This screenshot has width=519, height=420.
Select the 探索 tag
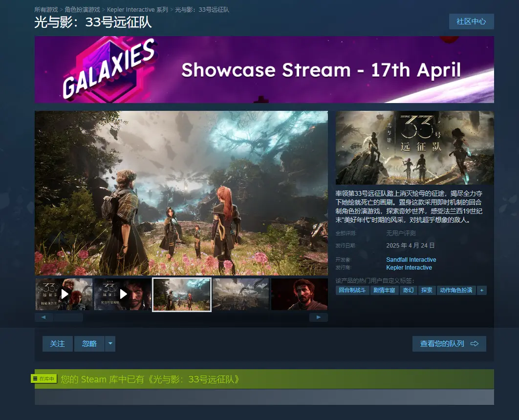[427, 291]
